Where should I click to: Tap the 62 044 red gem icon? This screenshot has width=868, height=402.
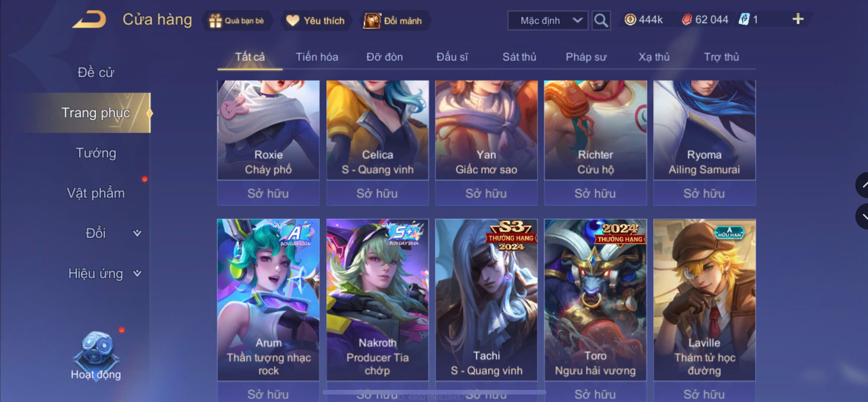[687, 20]
